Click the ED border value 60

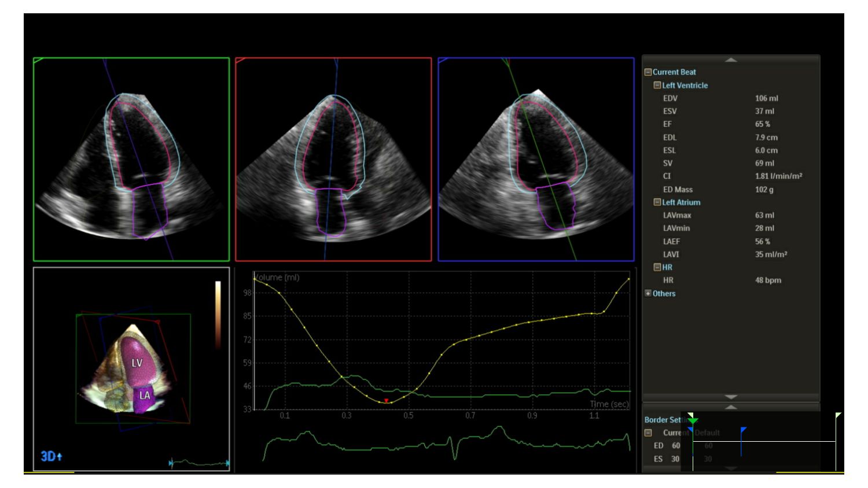[676, 446]
